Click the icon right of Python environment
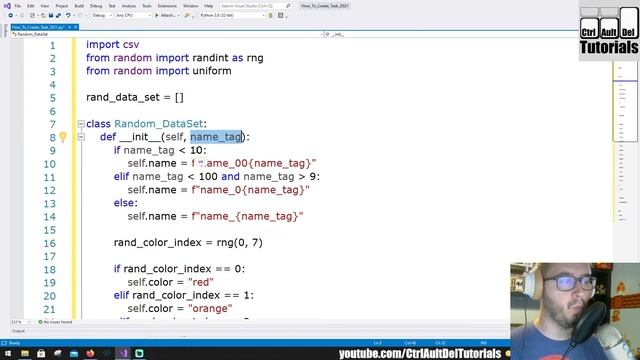Viewport: 640px width, 360px height. 271,16
